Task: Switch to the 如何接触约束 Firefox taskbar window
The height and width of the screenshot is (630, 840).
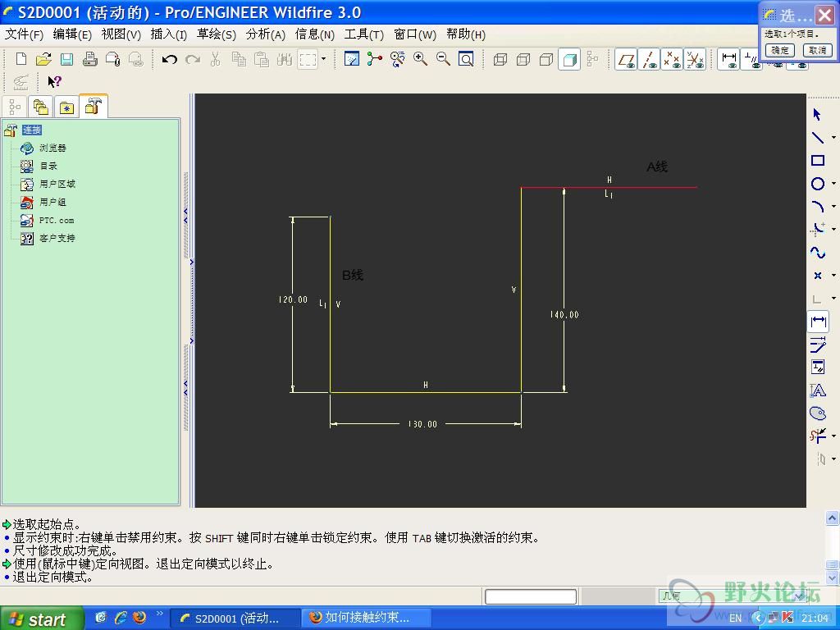Action: (x=367, y=619)
